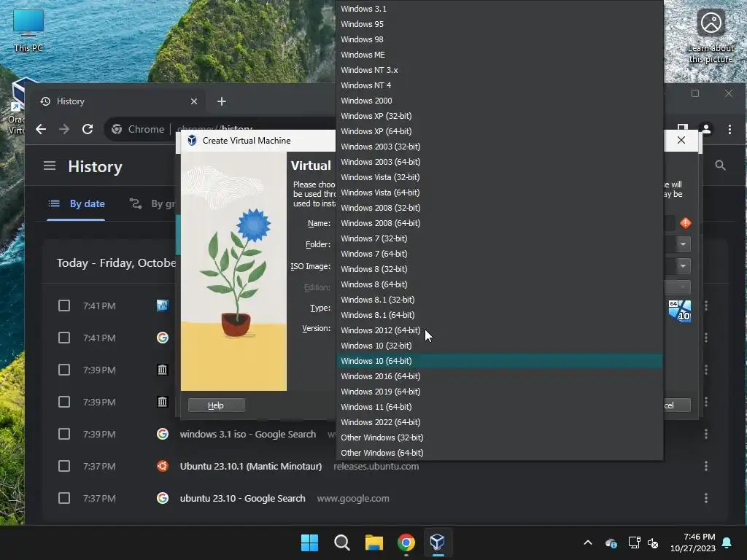
Task: Pick Windows 2019 (64-bit)
Action: [499, 392]
